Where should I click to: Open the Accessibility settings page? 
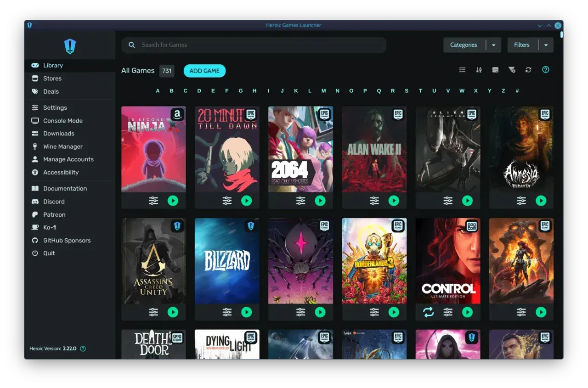click(70, 172)
